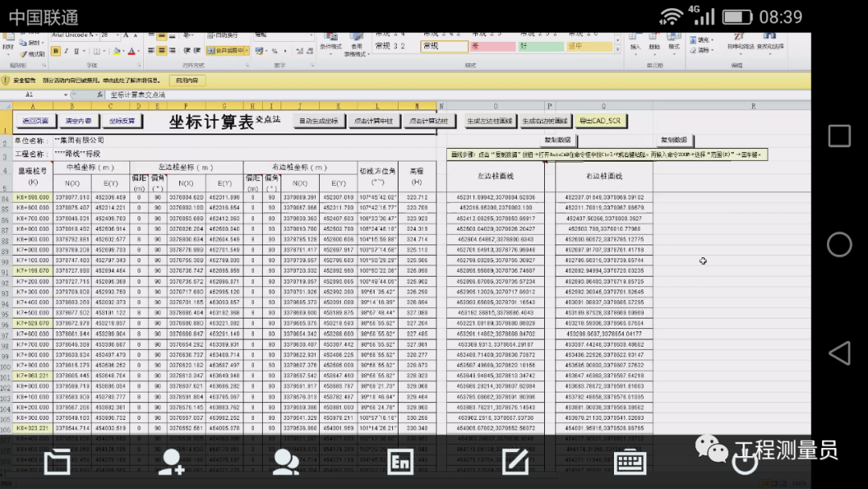Align text left in the ribbon
Screen dimensions: 868x489
151,51
